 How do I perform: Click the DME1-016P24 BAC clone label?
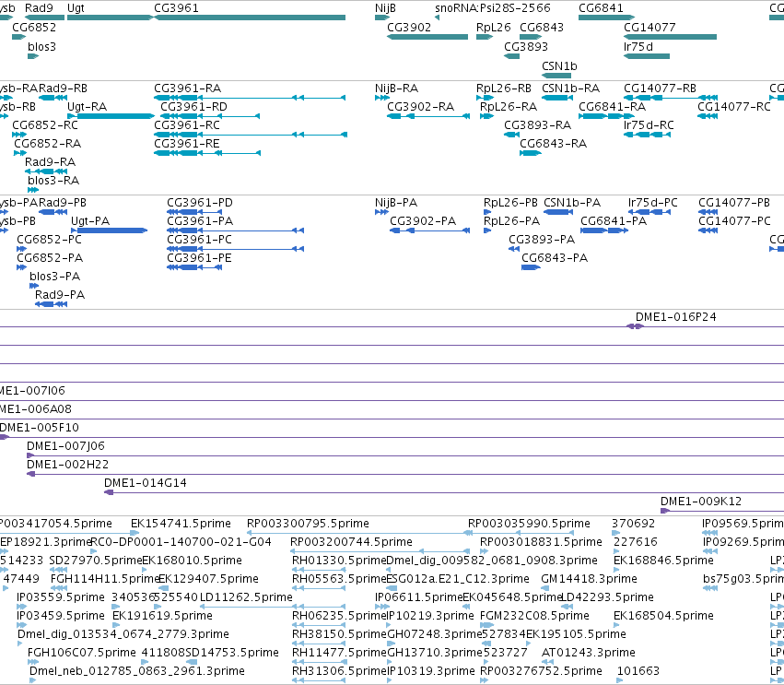point(675,317)
